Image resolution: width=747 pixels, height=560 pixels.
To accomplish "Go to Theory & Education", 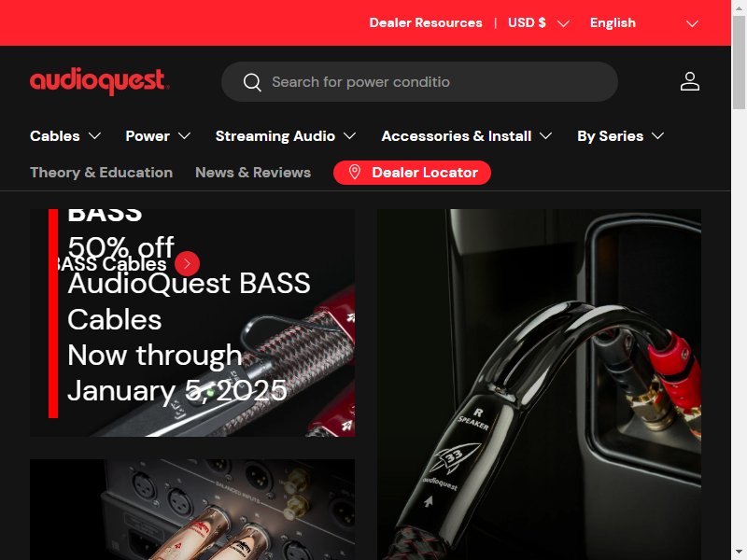I will pos(102,173).
